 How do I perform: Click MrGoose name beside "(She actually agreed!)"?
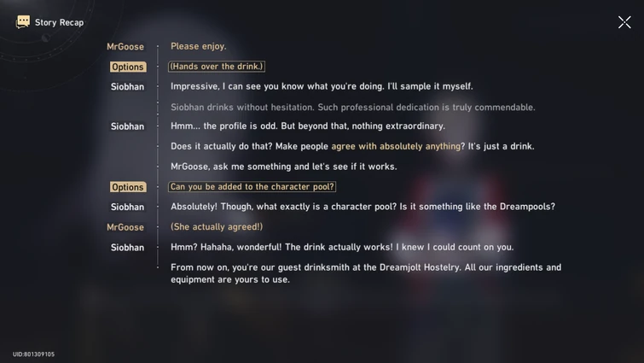click(x=125, y=227)
